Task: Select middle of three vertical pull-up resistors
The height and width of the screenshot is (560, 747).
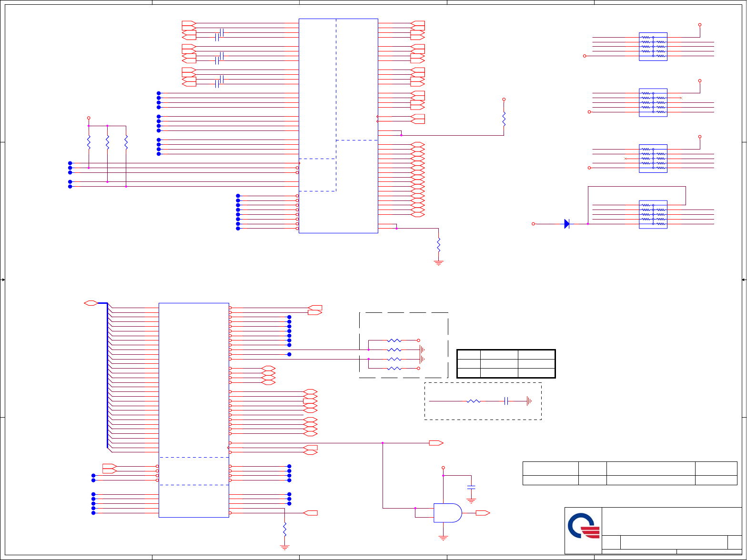Action: pyautogui.click(x=107, y=142)
